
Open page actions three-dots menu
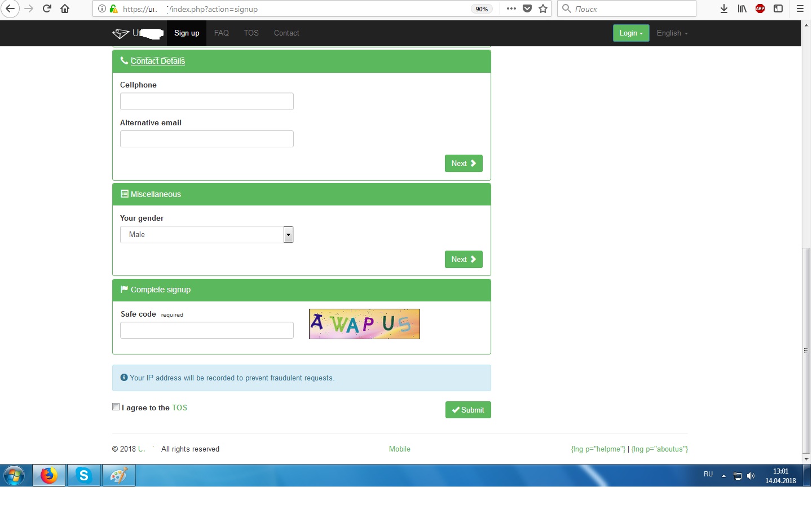(x=511, y=8)
